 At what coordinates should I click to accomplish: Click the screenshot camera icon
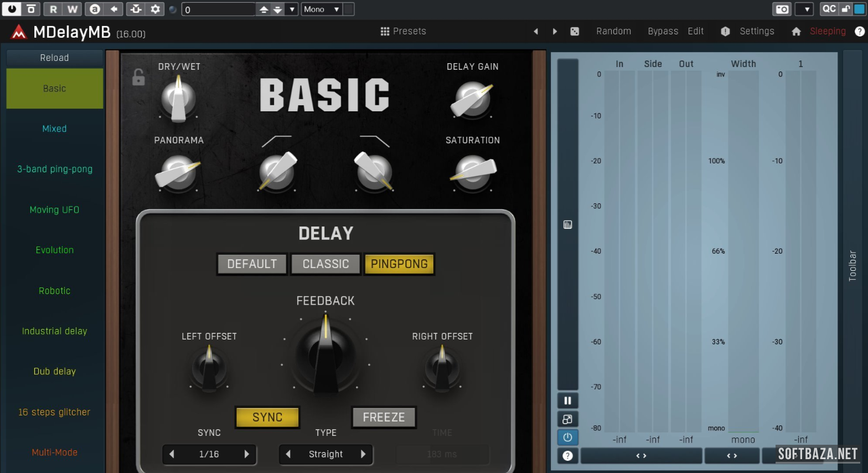coord(782,9)
